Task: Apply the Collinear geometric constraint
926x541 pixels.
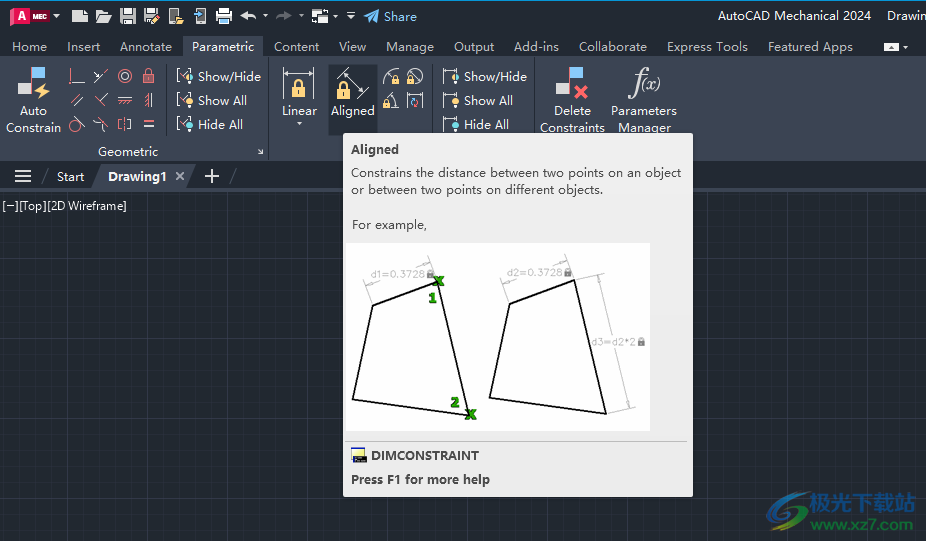Action: pos(101,76)
